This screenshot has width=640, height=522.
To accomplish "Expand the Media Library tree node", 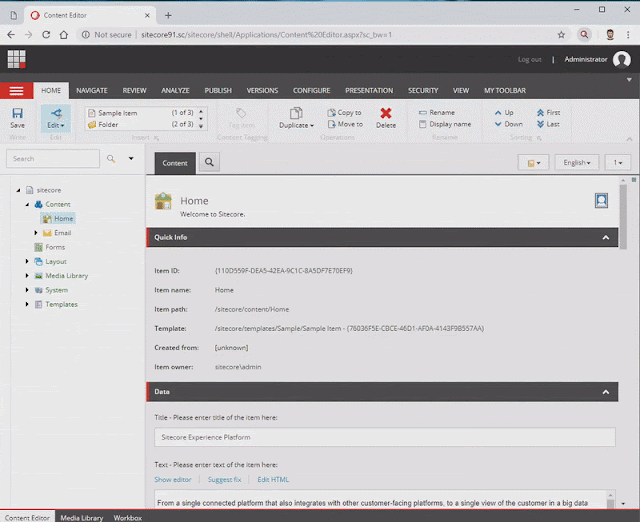I will 27,276.
